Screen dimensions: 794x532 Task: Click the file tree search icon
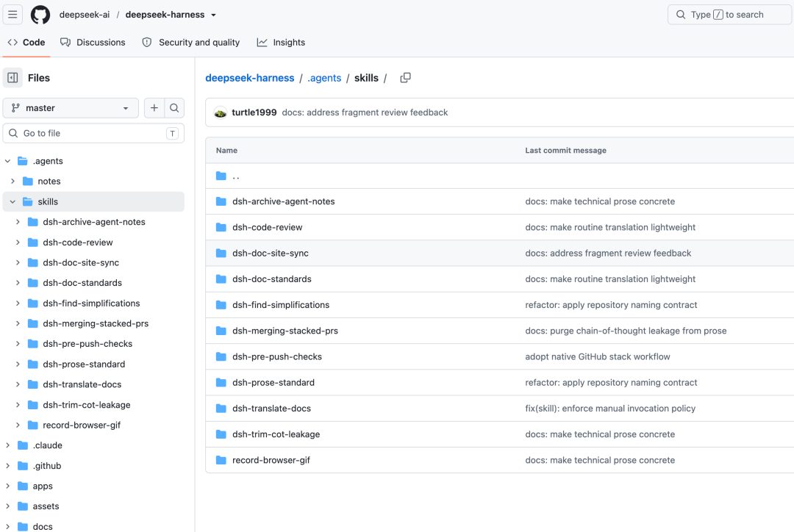click(174, 108)
